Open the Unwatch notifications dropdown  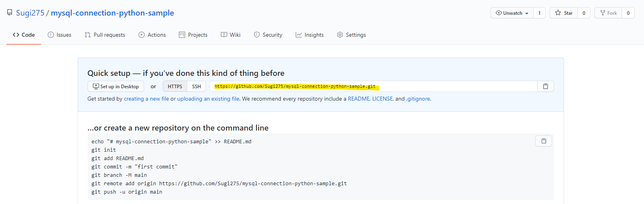coord(512,13)
